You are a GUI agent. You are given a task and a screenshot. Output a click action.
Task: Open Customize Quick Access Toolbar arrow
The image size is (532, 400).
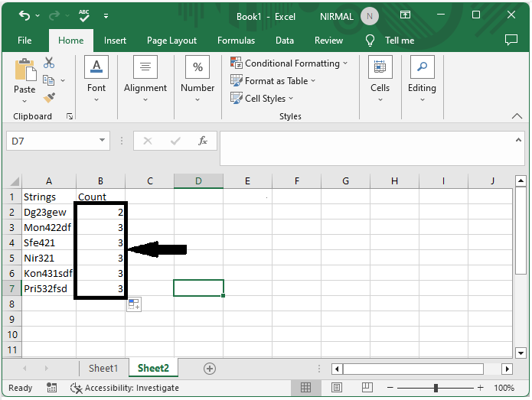106,16
